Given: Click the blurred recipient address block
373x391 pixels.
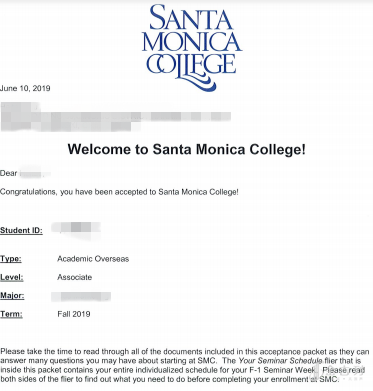Looking at the screenshot, I should click(115, 117).
